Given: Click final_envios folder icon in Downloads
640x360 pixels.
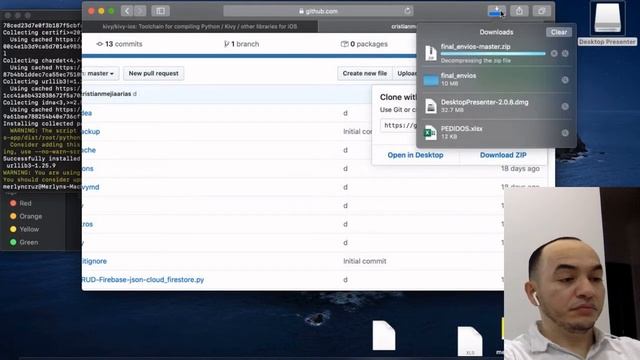Looking at the screenshot, I should (431, 80).
